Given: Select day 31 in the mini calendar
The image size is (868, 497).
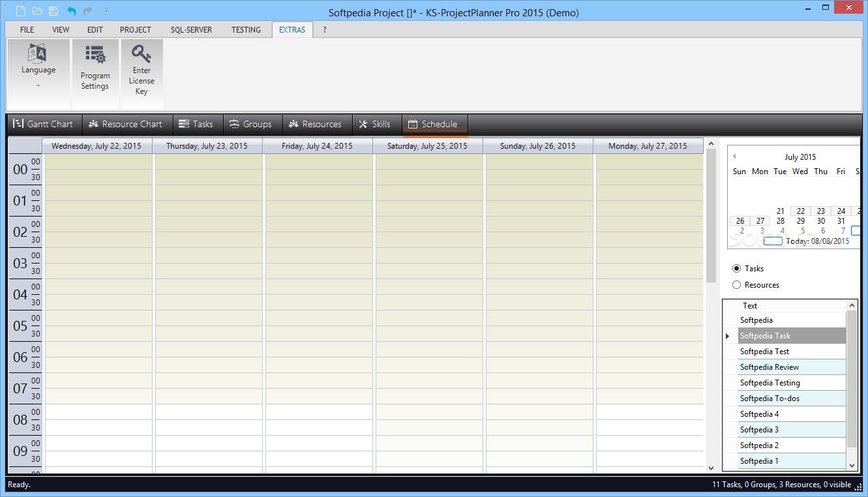Looking at the screenshot, I should (841, 221).
